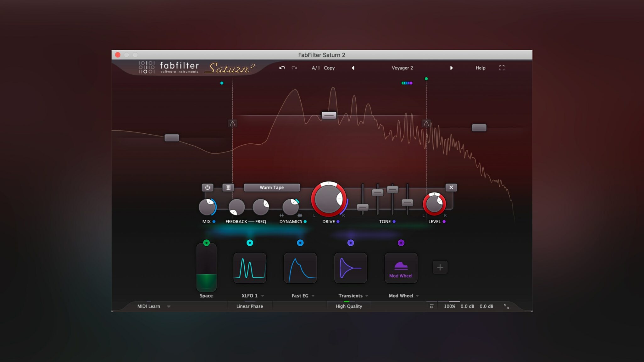
Task: Click the FREQ knob
Action: tap(261, 207)
